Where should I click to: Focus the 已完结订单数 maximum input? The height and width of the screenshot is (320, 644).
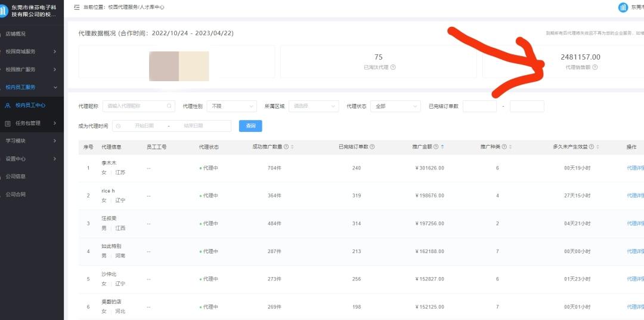tap(527, 106)
